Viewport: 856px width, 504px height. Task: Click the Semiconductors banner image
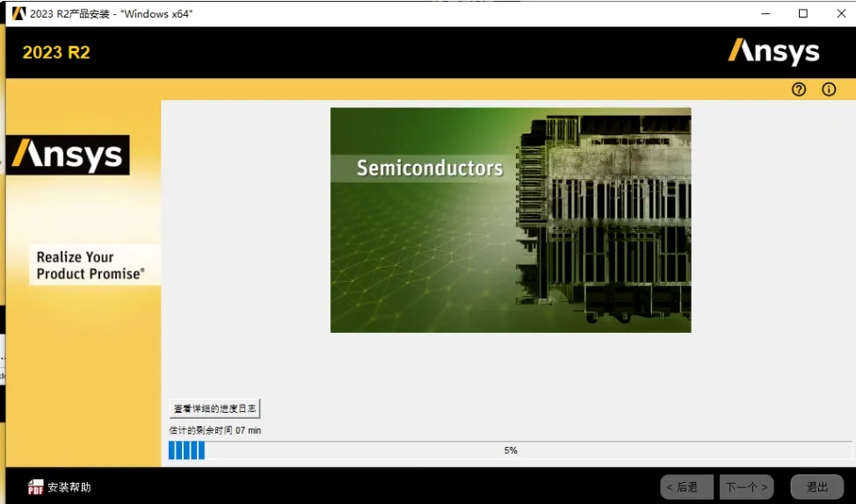(x=511, y=220)
